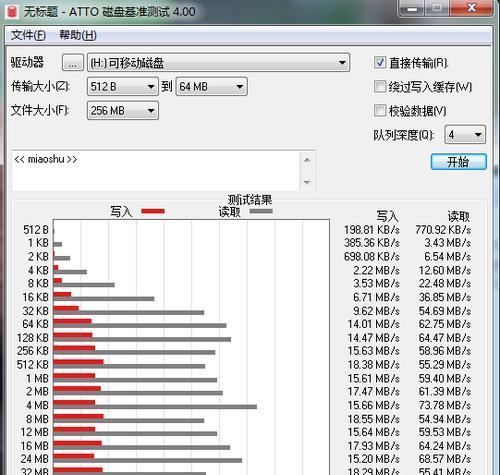Expand the 512 B transfer size dropdown
Viewport: 500px width, 475px height.
point(123,87)
